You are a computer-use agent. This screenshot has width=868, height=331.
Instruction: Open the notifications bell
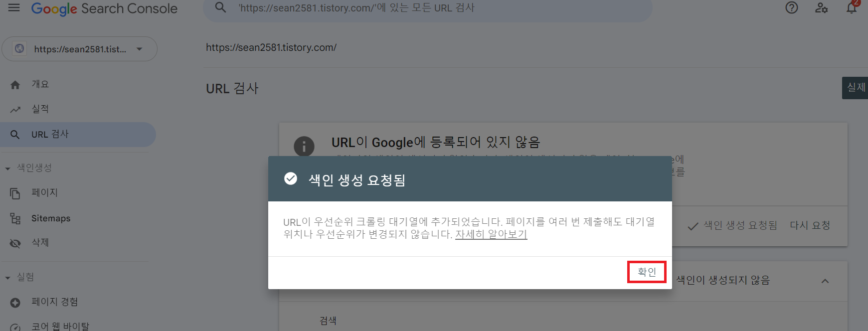852,8
